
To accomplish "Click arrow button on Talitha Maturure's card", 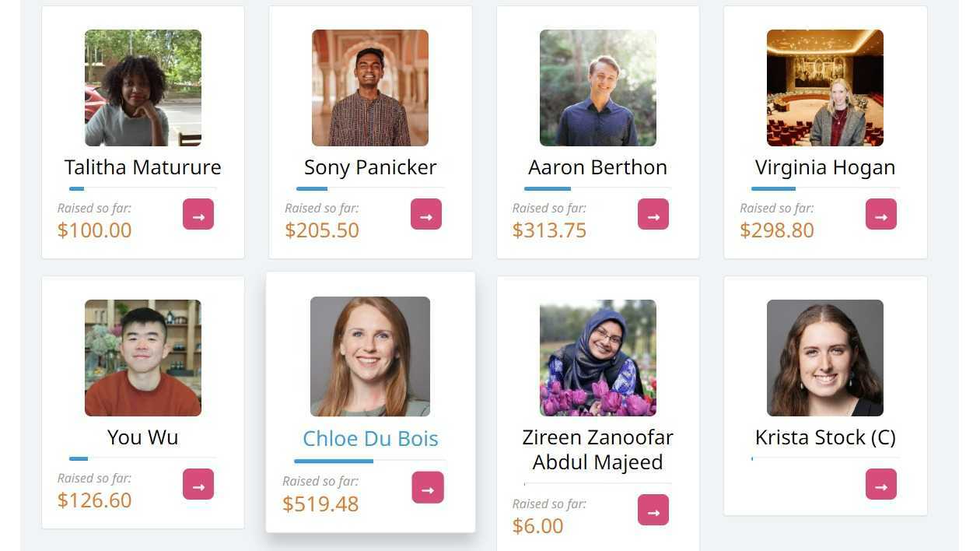I will click(x=198, y=215).
